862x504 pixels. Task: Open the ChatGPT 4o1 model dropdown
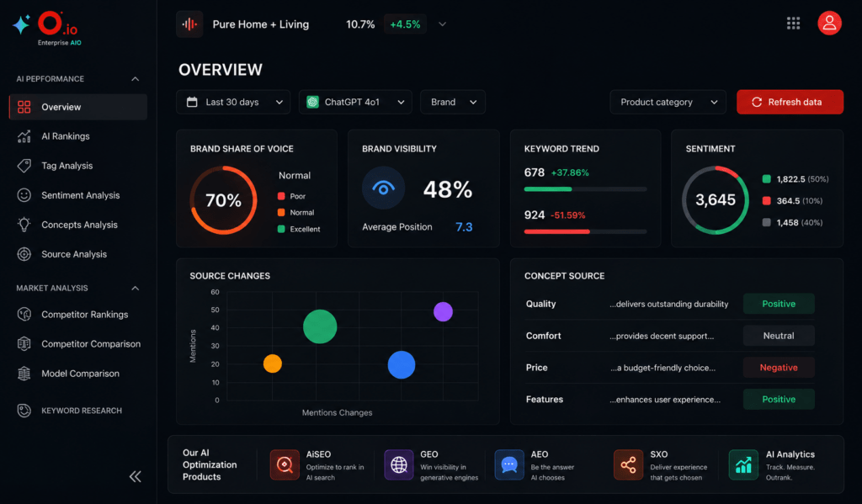[355, 102]
